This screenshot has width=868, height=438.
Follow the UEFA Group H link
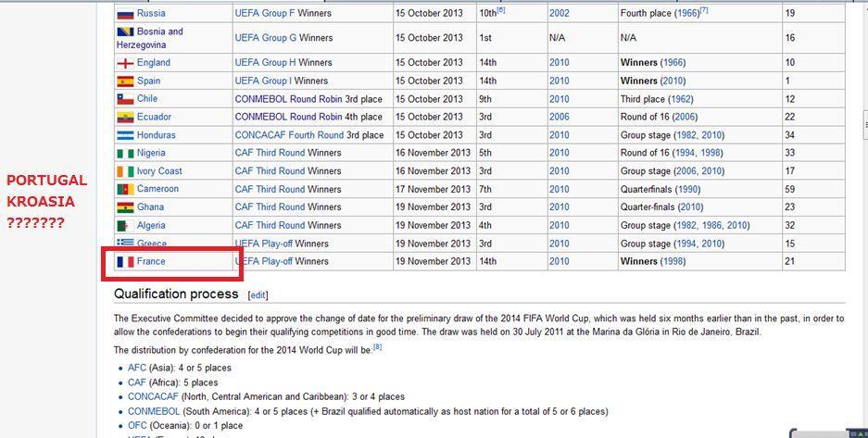tap(265, 62)
